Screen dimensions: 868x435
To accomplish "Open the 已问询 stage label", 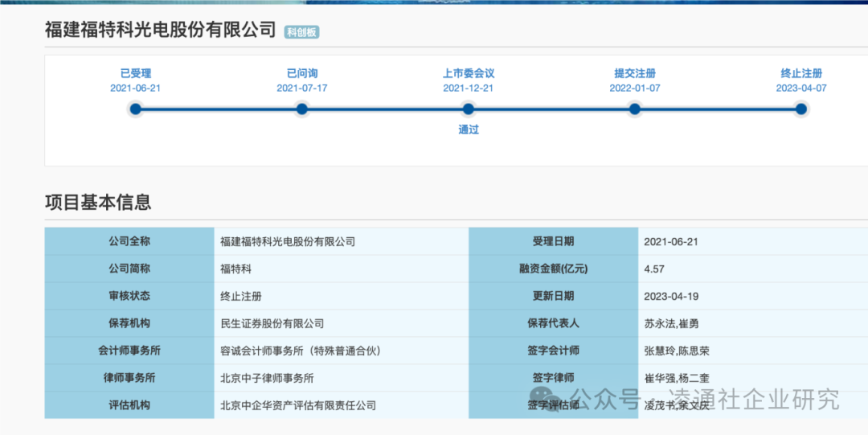I will click(302, 73).
